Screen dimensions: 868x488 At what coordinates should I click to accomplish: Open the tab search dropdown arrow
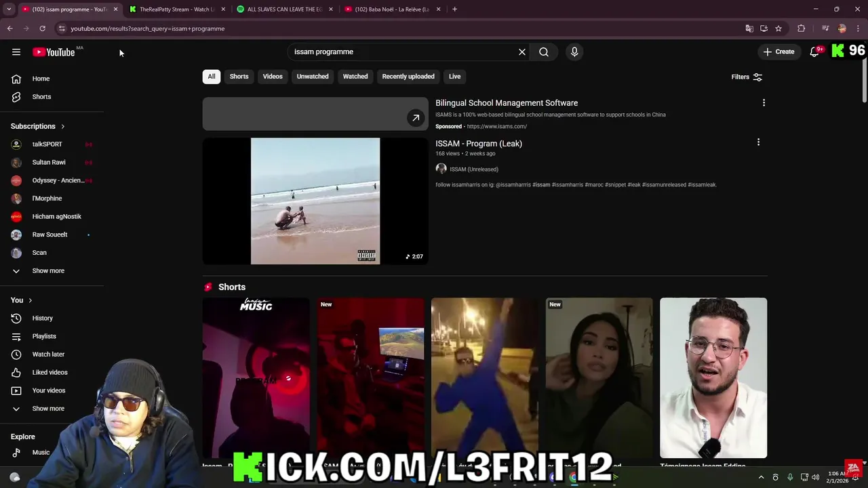point(9,9)
